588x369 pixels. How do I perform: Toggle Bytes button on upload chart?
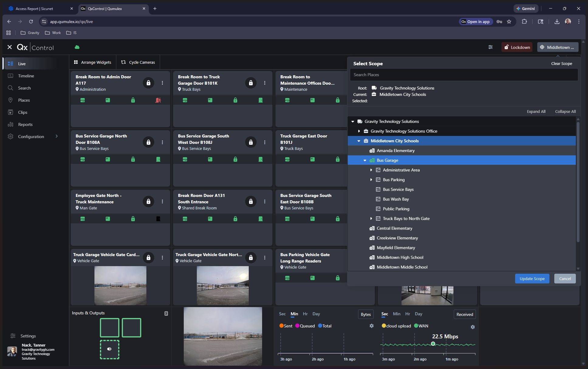tap(366, 314)
